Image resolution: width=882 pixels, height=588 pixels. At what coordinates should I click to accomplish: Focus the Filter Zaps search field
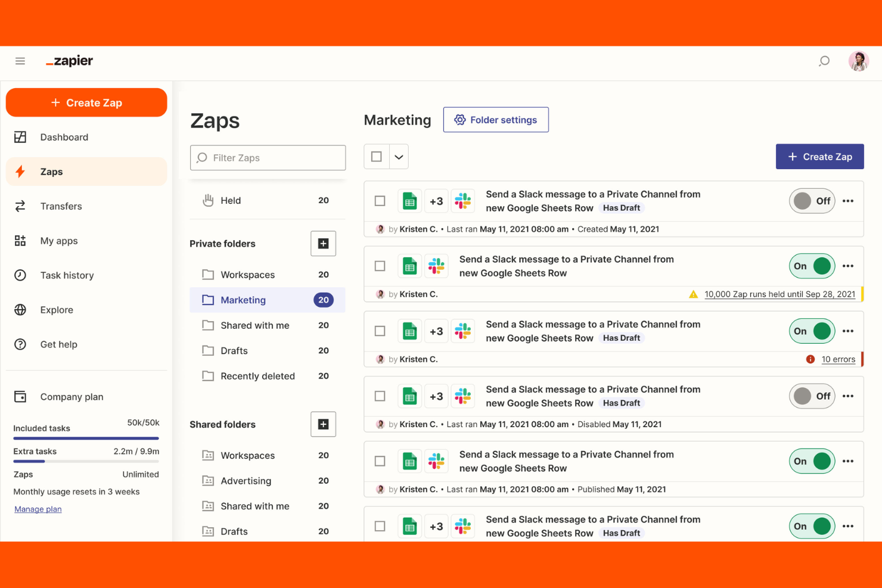click(x=268, y=158)
